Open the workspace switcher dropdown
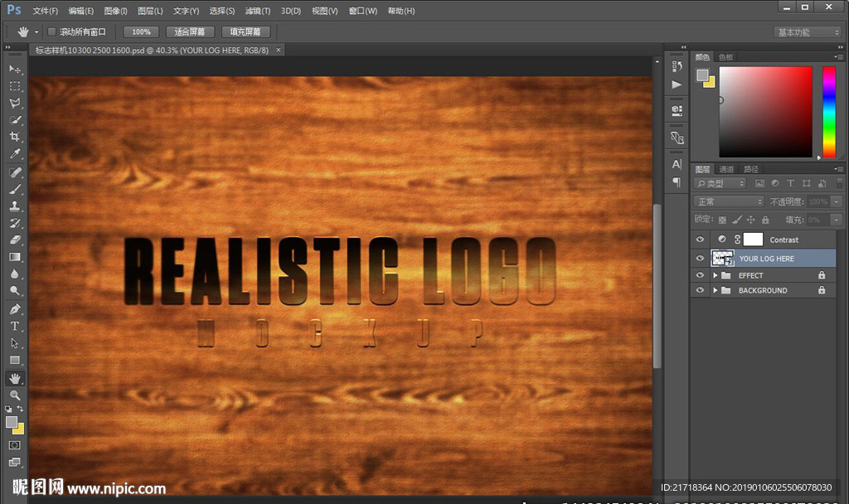The height and width of the screenshot is (504, 849). click(808, 32)
